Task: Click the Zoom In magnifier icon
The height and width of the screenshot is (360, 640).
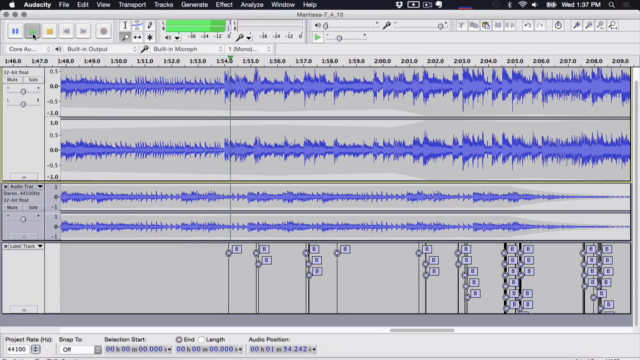Action: (576, 25)
